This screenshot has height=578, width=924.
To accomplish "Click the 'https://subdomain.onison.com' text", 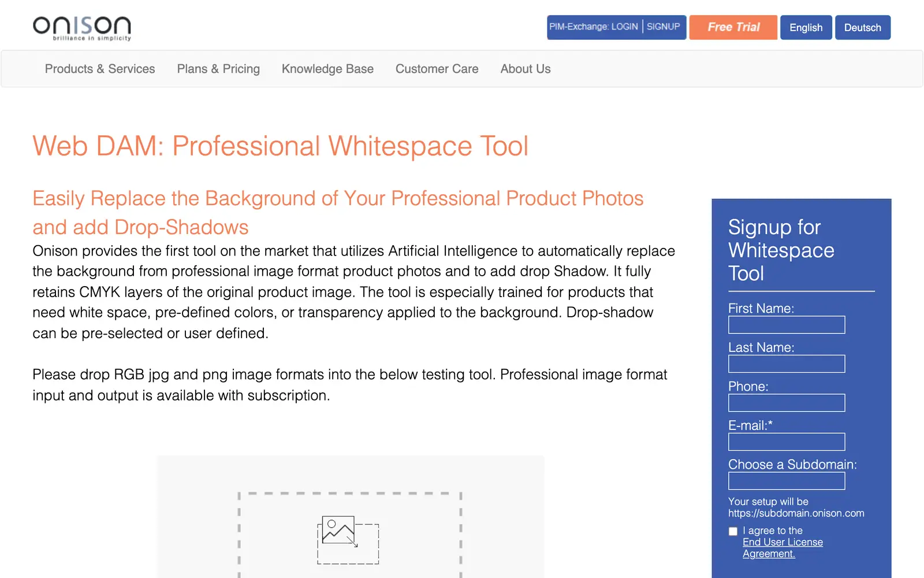I will [x=796, y=513].
